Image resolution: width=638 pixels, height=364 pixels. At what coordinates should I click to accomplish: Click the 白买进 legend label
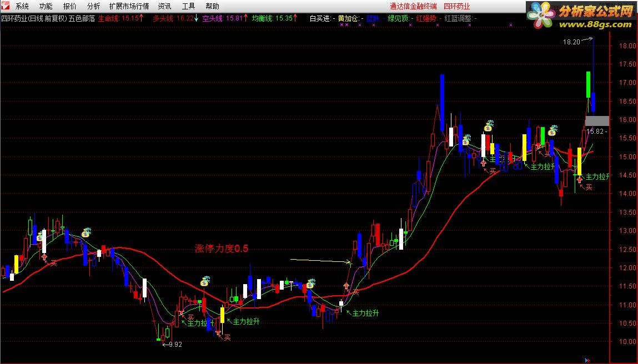(x=320, y=18)
